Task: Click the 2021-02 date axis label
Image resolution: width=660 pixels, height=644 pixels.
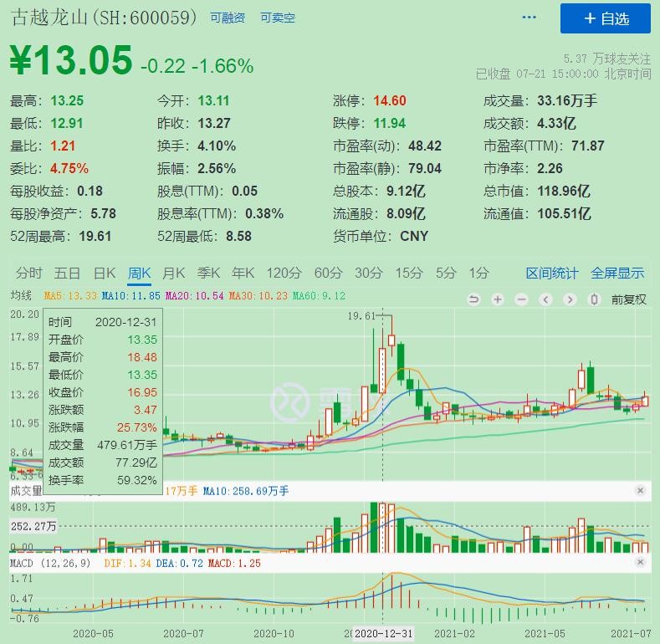Action: click(x=454, y=634)
